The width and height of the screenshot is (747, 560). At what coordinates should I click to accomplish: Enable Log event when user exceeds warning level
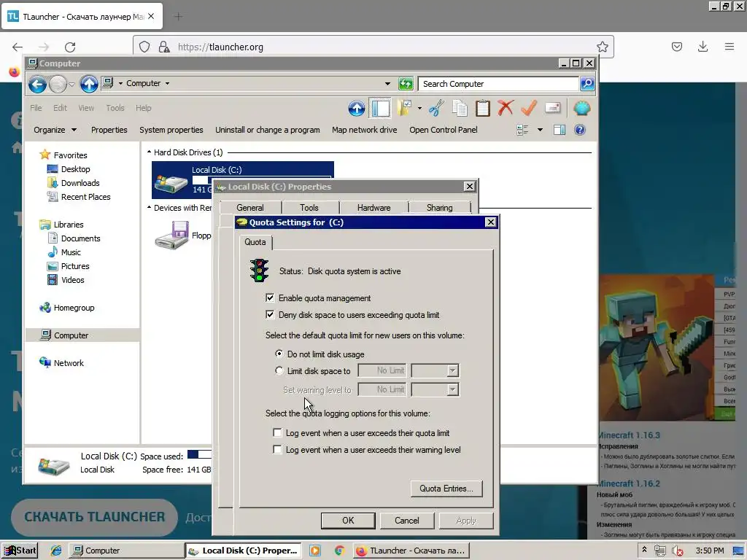pos(277,449)
